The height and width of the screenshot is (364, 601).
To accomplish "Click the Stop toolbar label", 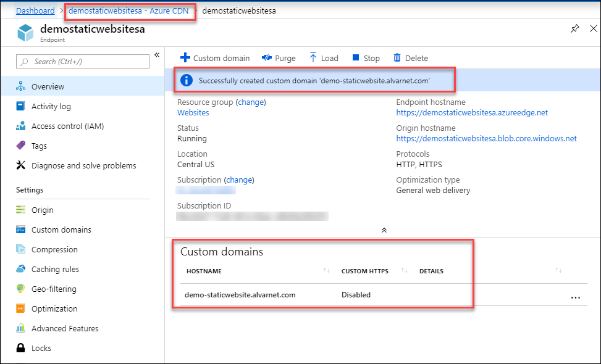I will [371, 58].
